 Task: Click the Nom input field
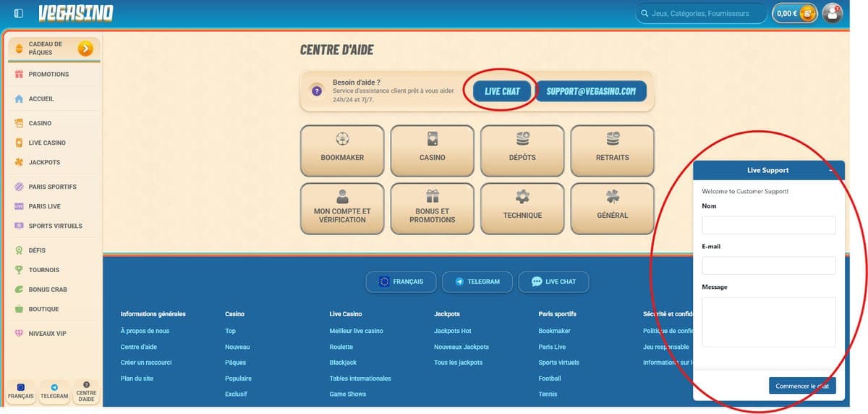(768, 225)
